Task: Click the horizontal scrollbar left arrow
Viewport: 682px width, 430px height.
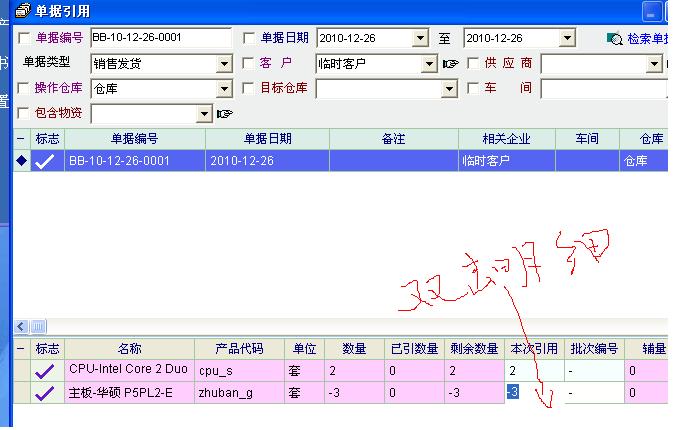Action: [x=21, y=327]
